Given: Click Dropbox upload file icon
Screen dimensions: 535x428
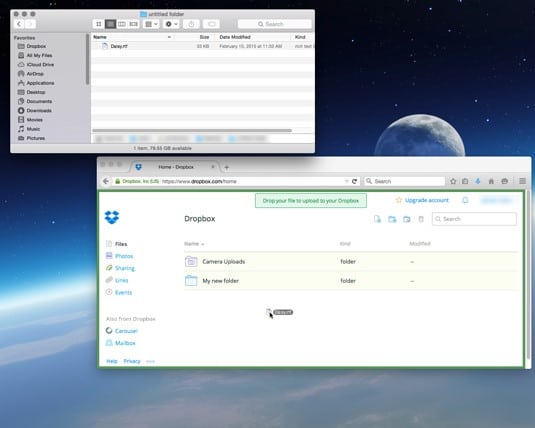Looking at the screenshot, I should [377, 219].
